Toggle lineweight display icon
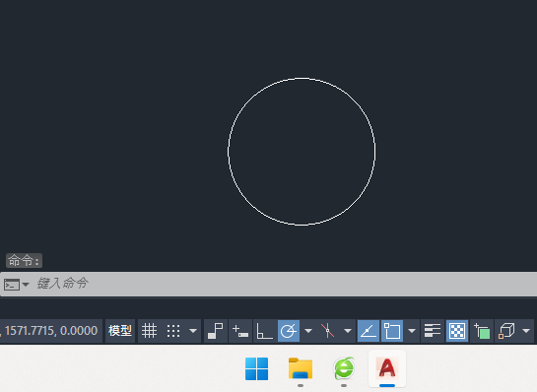The image size is (537, 392). [x=433, y=331]
